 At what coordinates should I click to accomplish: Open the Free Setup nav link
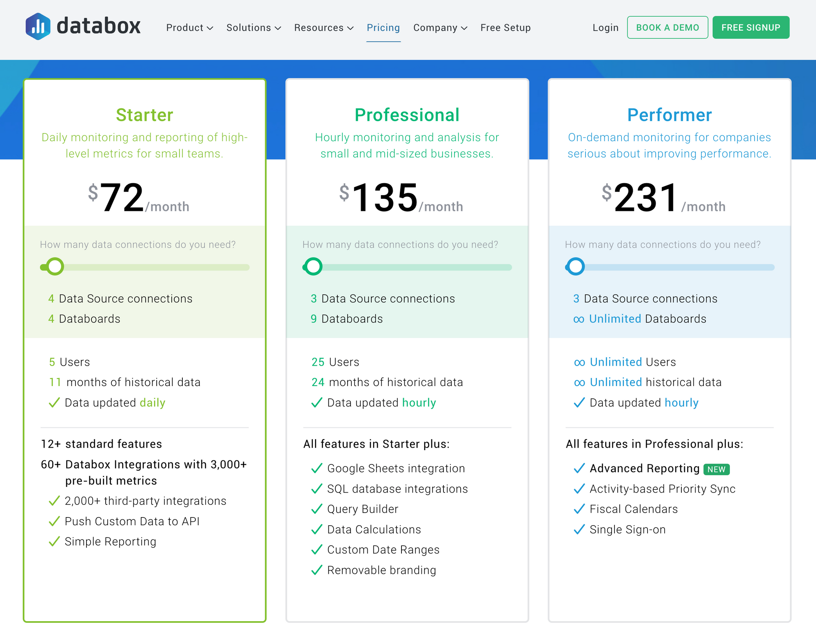[x=506, y=28]
